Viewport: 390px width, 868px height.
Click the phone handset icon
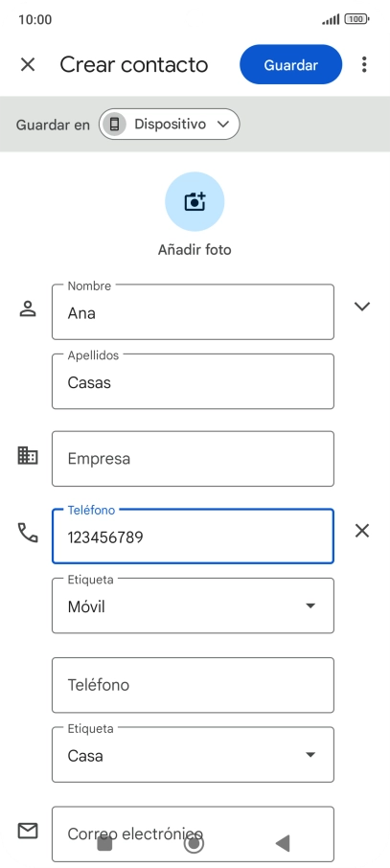point(28,533)
